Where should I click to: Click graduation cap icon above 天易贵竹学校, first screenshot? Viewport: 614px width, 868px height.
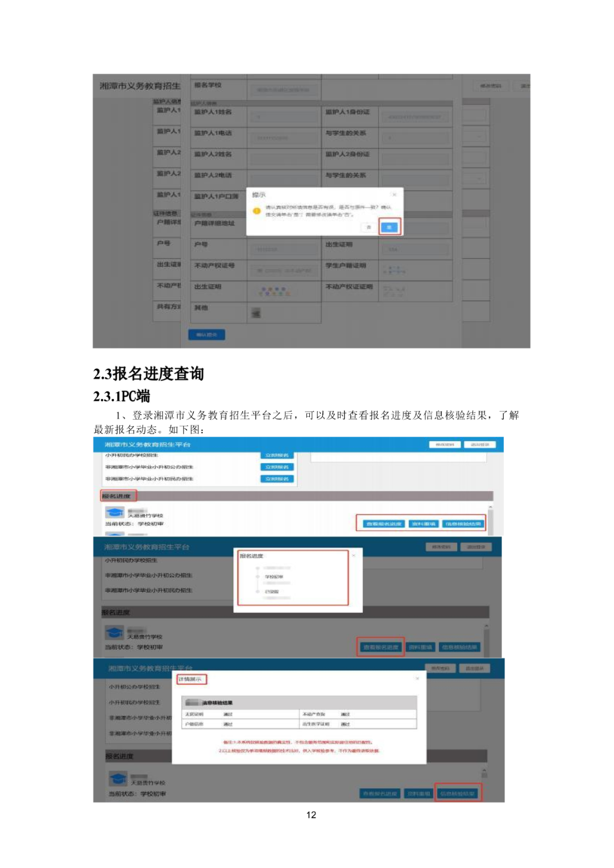click(x=115, y=512)
